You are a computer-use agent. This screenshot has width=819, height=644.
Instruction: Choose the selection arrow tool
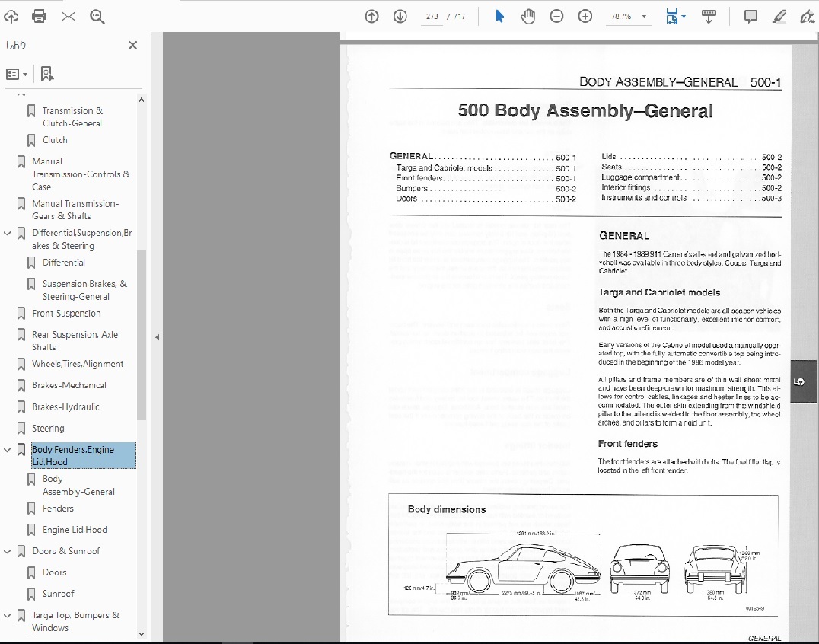click(x=499, y=17)
